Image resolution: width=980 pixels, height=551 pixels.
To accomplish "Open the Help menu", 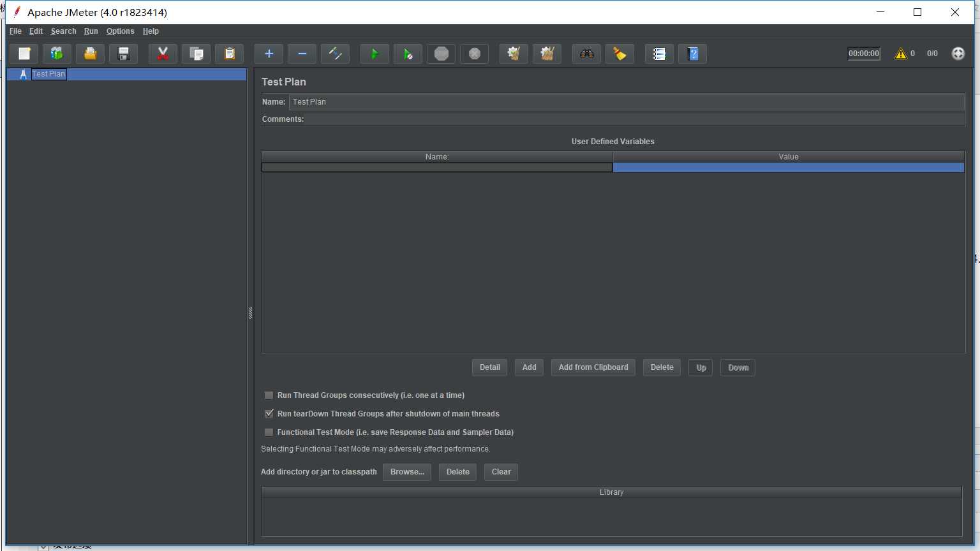I will pyautogui.click(x=151, y=31).
